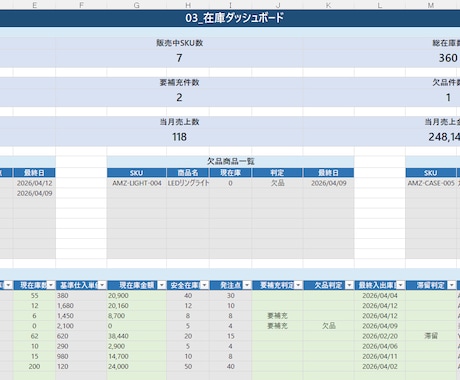Select the 滞留 status cell
The height and width of the screenshot is (380, 460).
[x=431, y=336]
